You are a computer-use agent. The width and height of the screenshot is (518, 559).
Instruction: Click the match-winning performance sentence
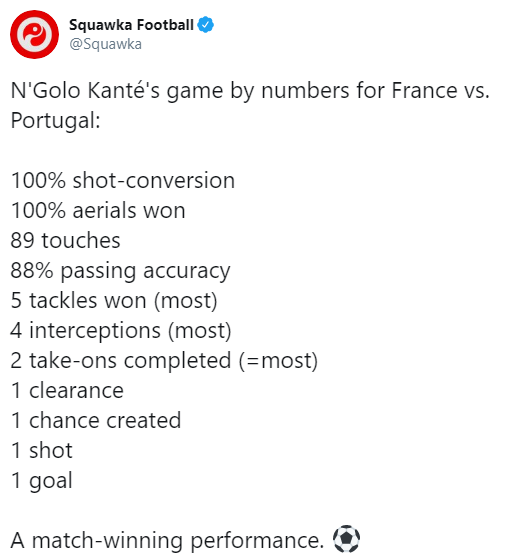167,540
